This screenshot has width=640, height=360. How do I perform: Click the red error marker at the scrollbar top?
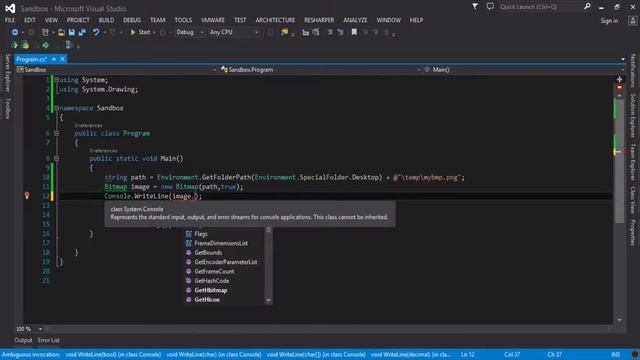point(620,88)
